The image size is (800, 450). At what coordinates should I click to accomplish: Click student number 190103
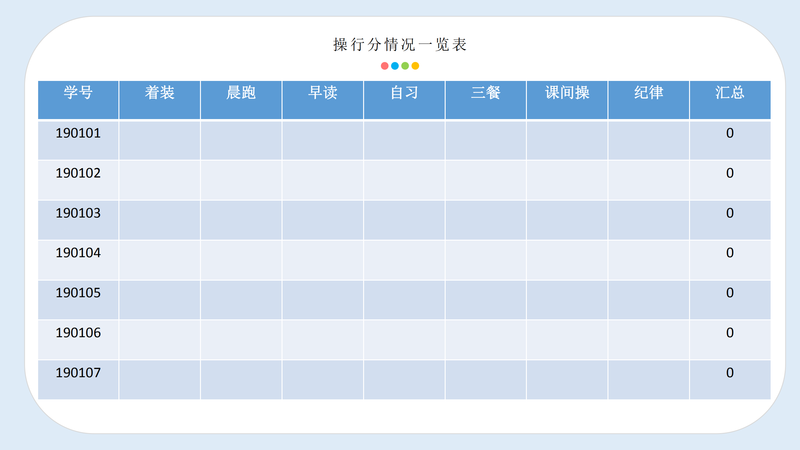tap(78, 213)
